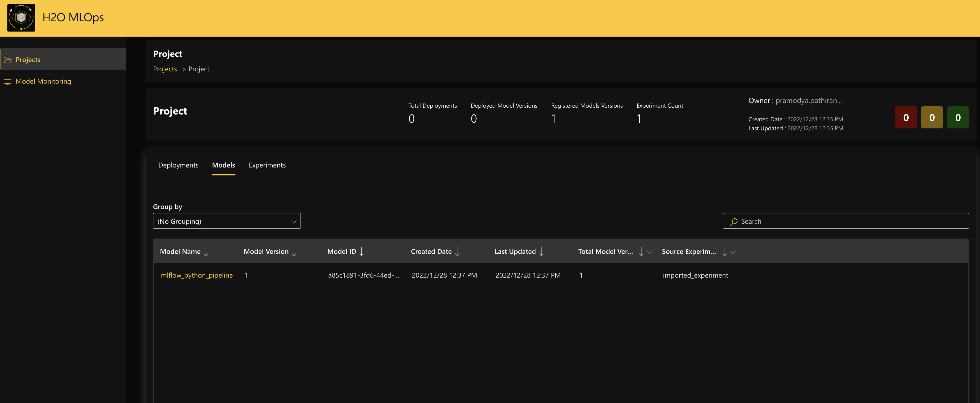Click the 'Last Updated :' project info line
The image size is (980, 403).
(795, 128)
